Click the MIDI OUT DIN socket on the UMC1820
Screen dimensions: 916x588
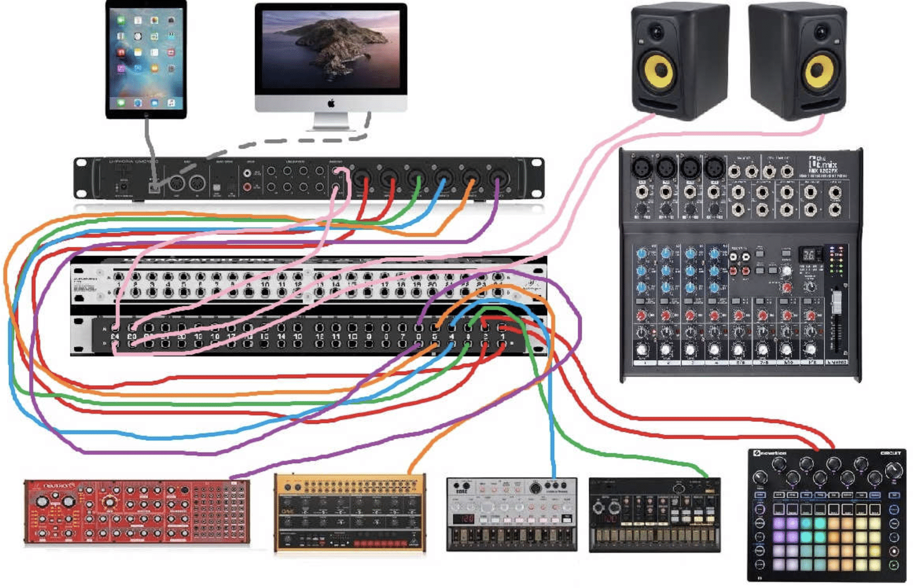177,184
